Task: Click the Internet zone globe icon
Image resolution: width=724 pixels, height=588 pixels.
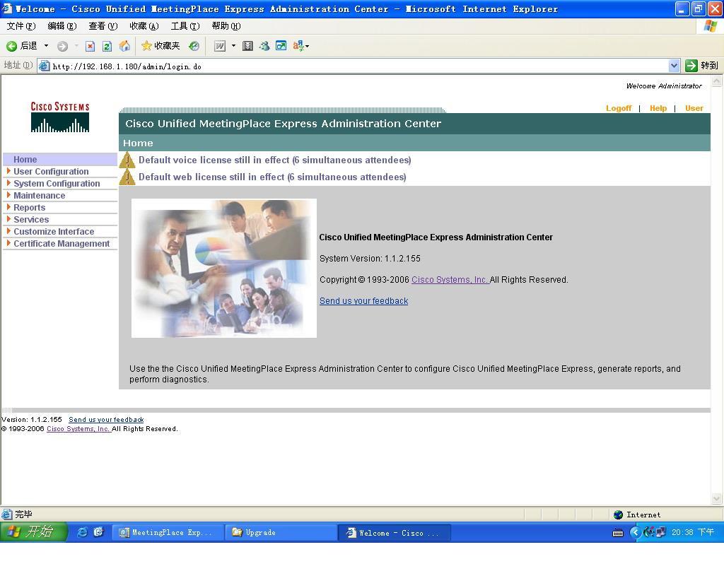Action: tap(618, 514)
